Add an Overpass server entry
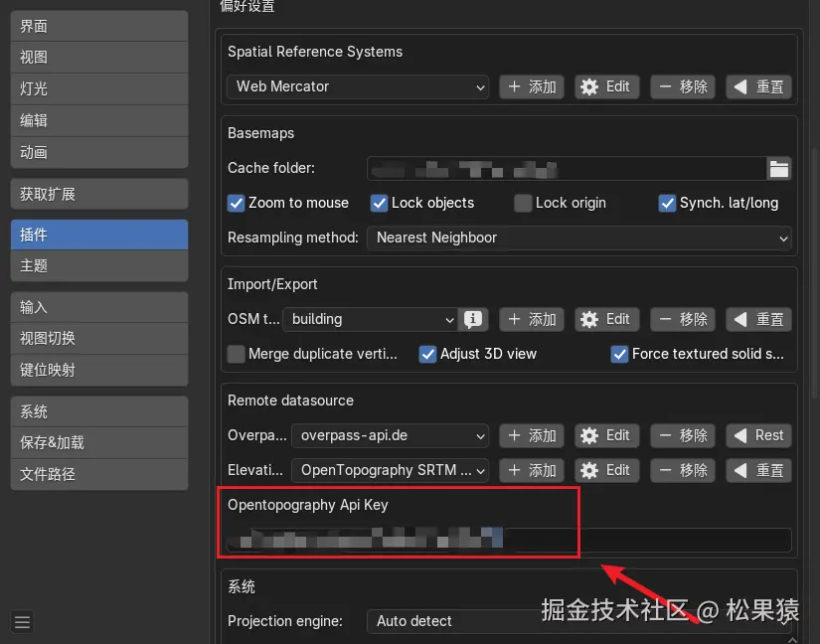The width and height of the screenshot is (820, 644). pos(532,435)
